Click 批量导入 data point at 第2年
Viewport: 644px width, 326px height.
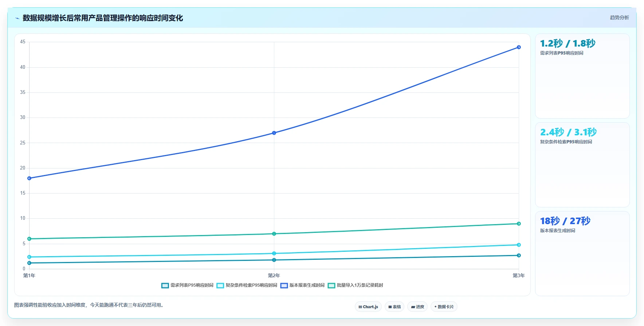[x=274, y=234]
